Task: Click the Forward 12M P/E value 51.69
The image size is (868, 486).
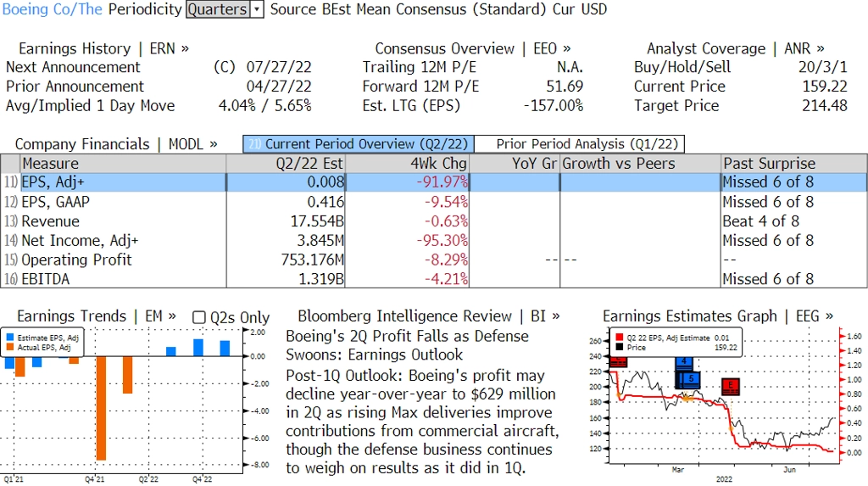Action: point(564,87)
